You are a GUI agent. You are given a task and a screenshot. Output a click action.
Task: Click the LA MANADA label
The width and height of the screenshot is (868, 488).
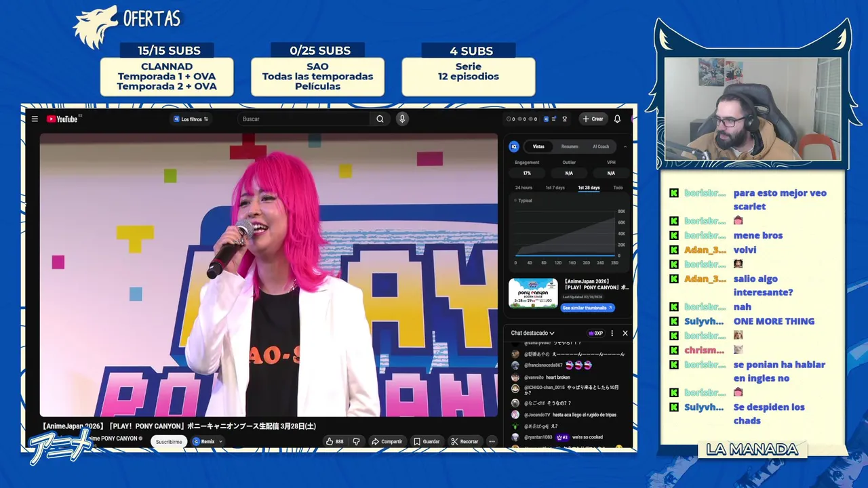(752, 449)
